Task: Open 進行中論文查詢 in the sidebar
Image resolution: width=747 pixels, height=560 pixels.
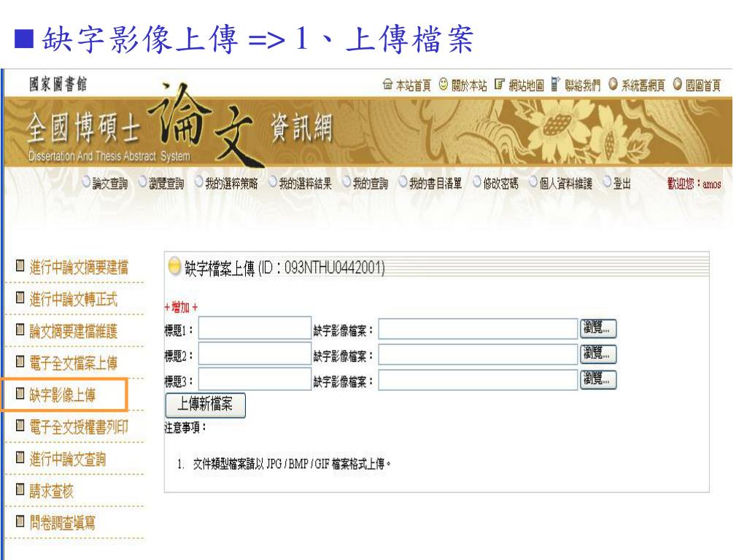Action: 68,459
